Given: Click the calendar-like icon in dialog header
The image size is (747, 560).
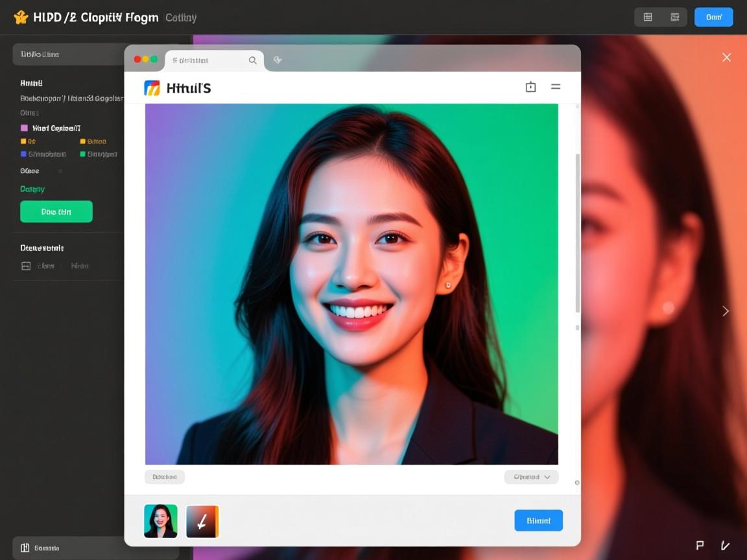Looking at the screenshot, I should (x=530, y=87).
